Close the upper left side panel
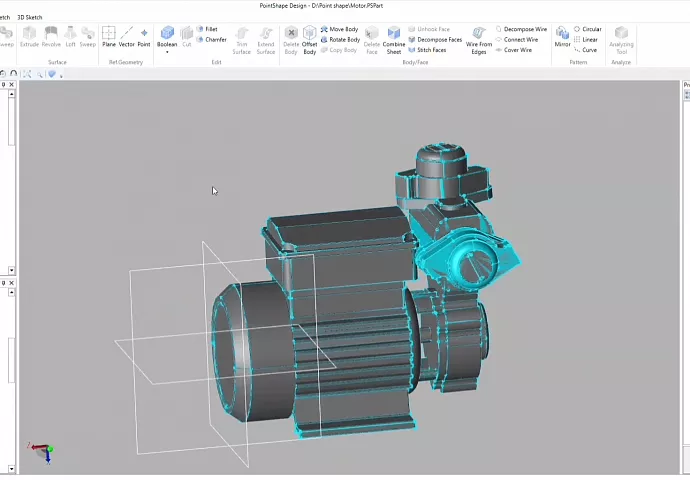Image resolution: width=690 pixels, height=480 pixels. [12, 85]
